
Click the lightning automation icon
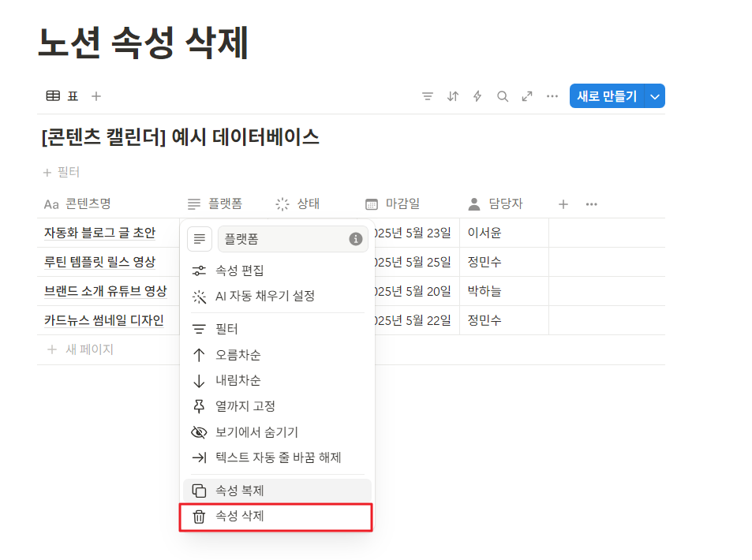pos(477,95)
